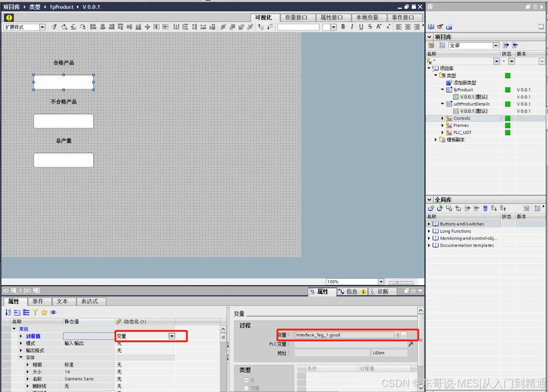
Task: Toggle the Strikethrough S formatting icon
Action: pos(370,27)
